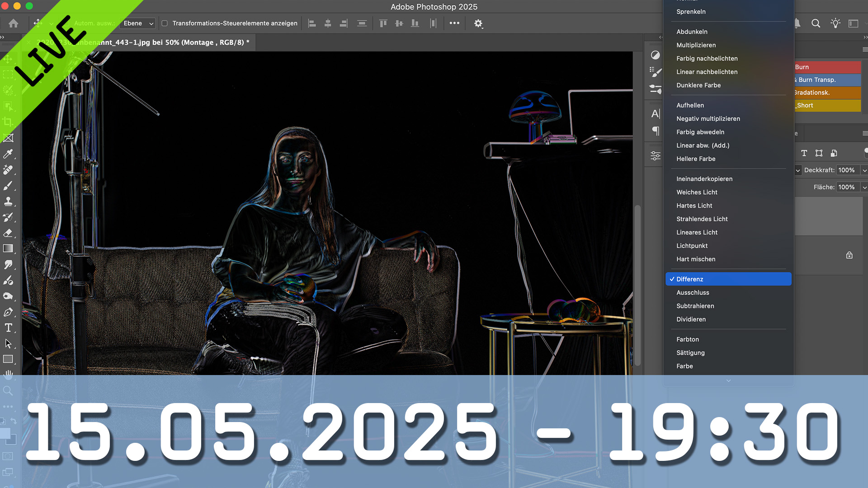Filter layers by type (T icon)

pyautogui.click(x=804, y=153)
